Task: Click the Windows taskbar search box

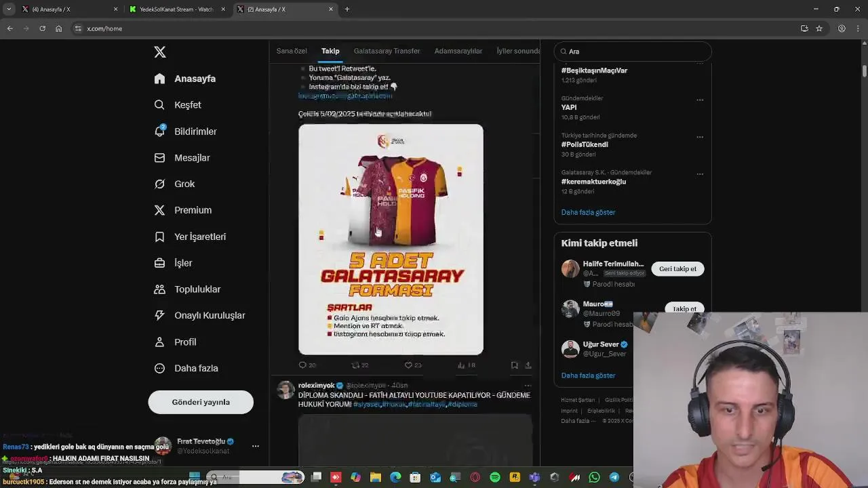Action: click(x=256, y=478)
